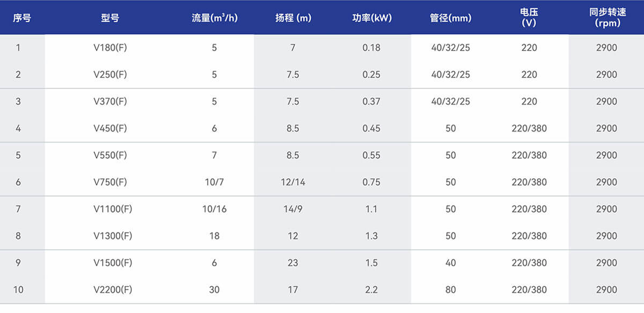Select pipe diameter 80 cell
The image size is (644, 313).
(450, 289)
